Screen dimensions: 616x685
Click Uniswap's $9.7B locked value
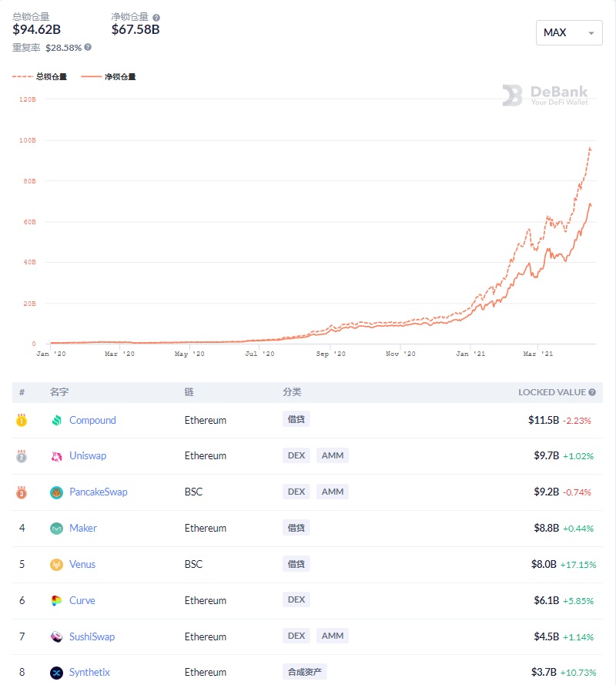click(x=546, y=456)
